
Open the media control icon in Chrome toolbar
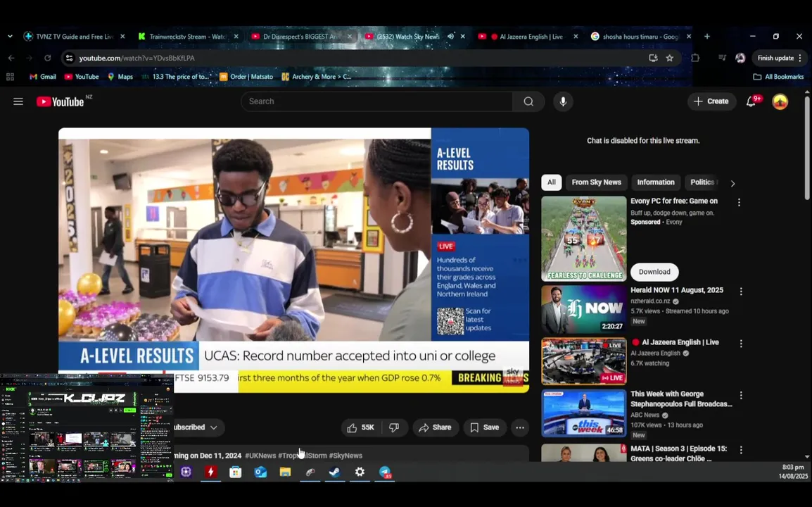click(723, 58)
